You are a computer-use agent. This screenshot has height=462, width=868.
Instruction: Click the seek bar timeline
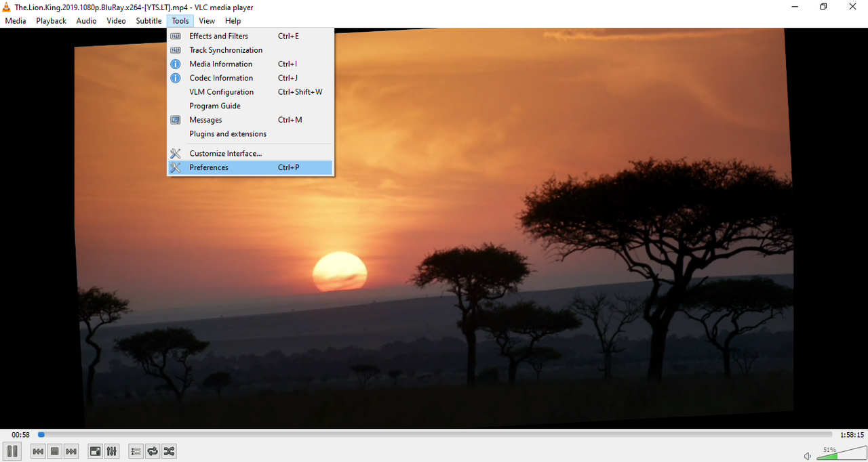pyautogui.click(x=435, y=435)
